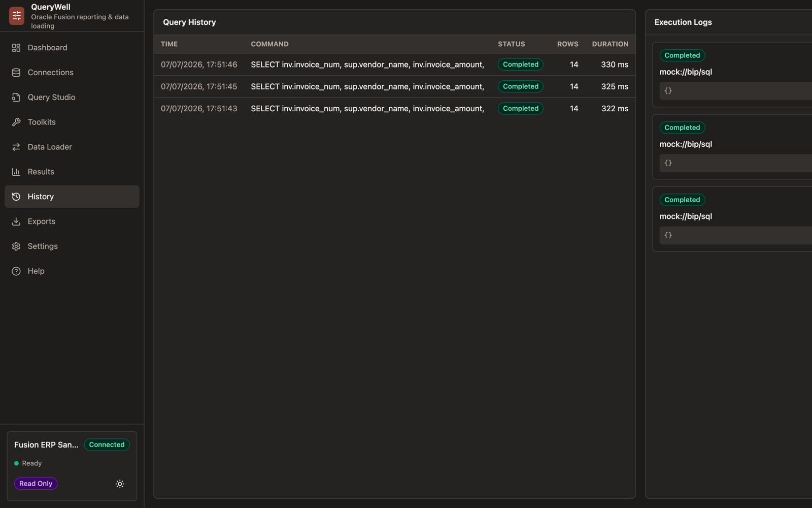The image size is (812, 508).
Task: Click Completed badge in first execution log
Action: click(x=682, y=55)
